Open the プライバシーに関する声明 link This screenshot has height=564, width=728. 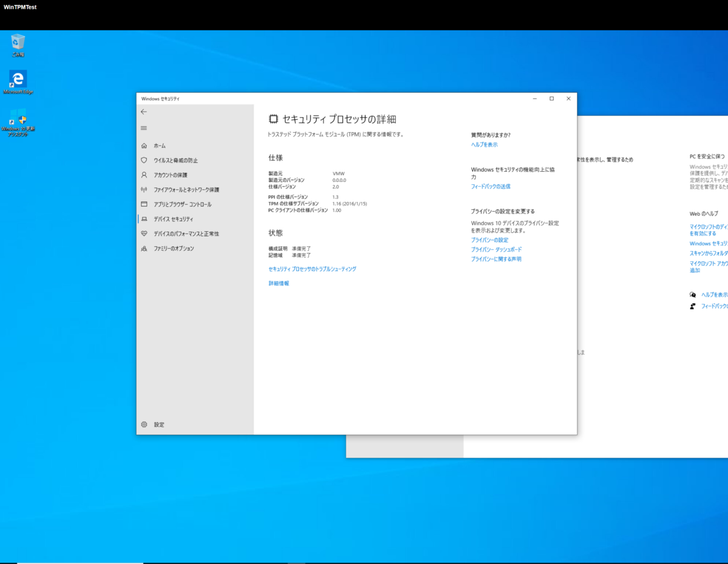(496, 259)
